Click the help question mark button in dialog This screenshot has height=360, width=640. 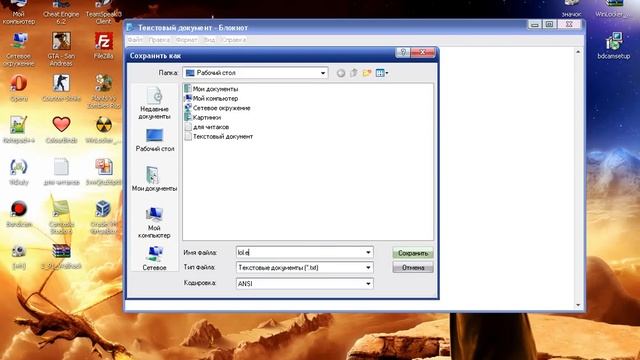(403, 53)
